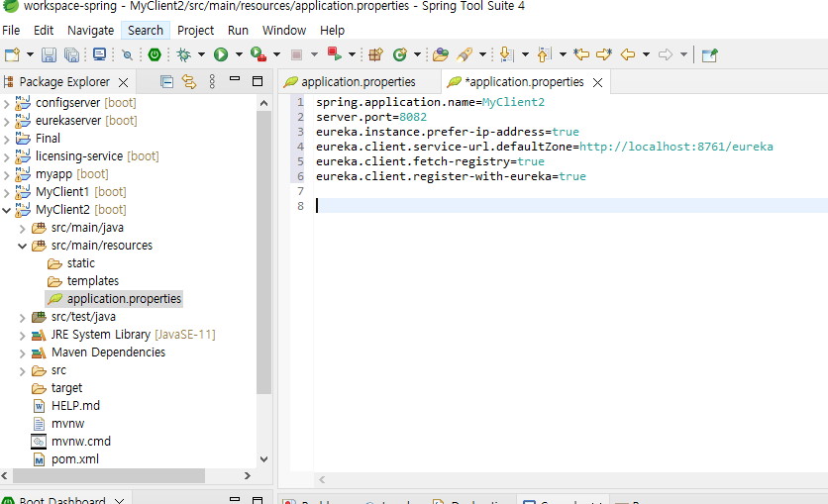The image size is (828, 504).
Task: Toggle the Skip All Breakpoints icon
Action: click(127, 54)
